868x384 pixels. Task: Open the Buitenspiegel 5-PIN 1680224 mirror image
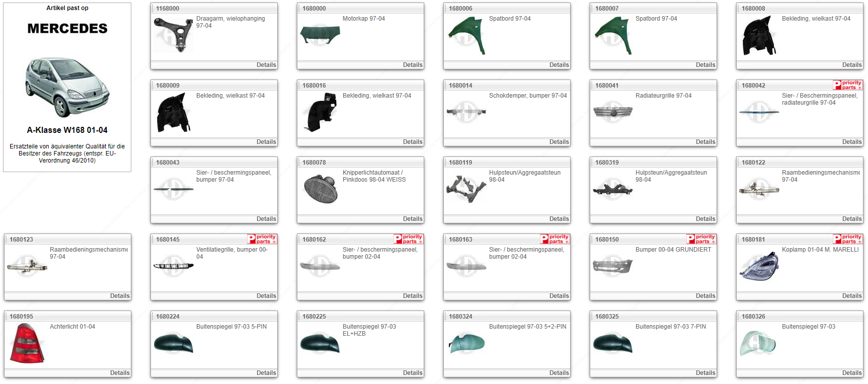pyautogui.click(x=174, y=343)
